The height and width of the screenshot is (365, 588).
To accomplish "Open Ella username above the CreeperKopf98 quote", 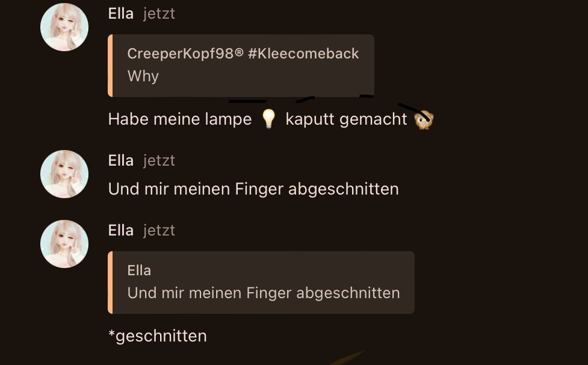I will pos(121,14).
